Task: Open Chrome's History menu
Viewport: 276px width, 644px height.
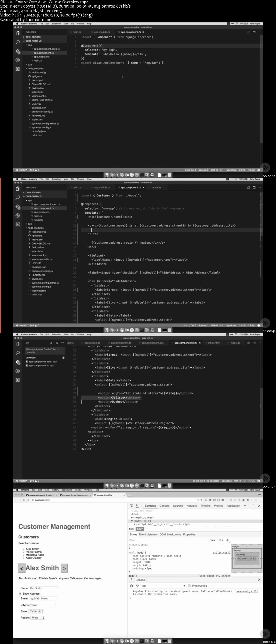Action: click(55, 490)
